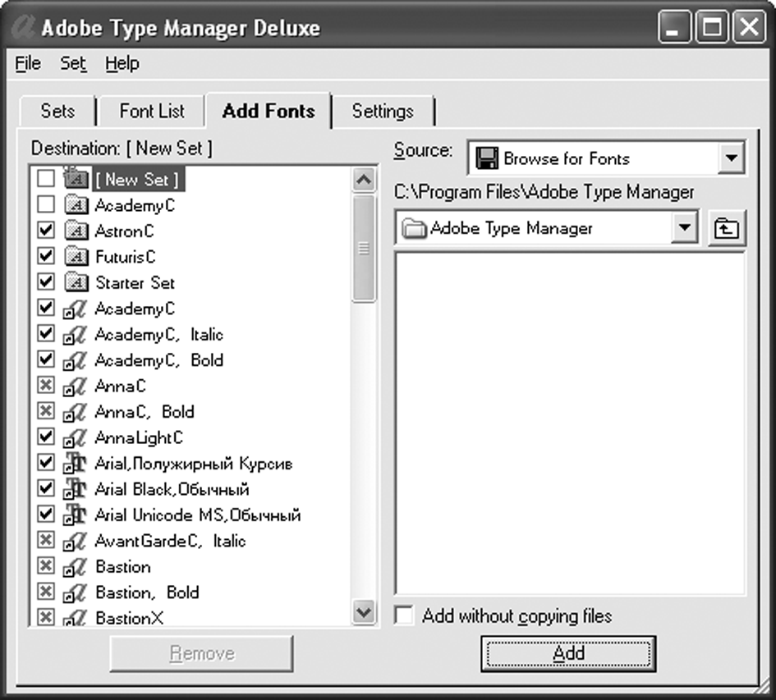Open the Settings tab
The height and width of the screenshot is (700, 776).
tap(383, 112)
